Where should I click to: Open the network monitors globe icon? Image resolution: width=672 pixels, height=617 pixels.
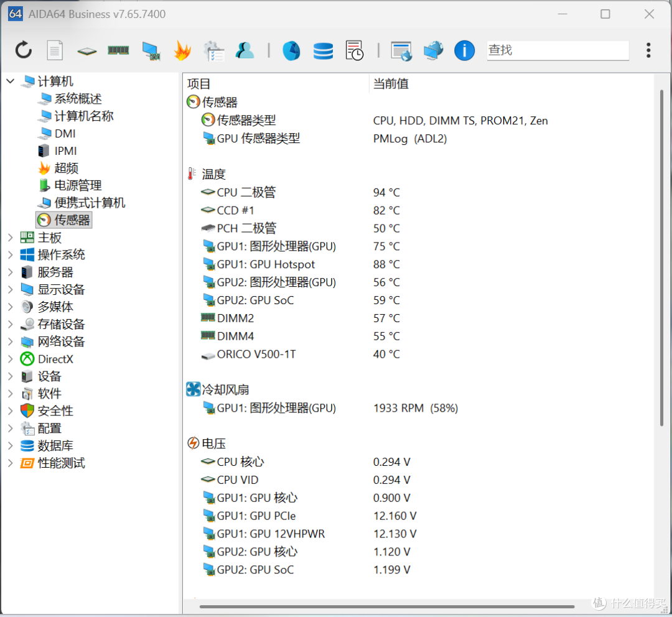pos(433,50)
